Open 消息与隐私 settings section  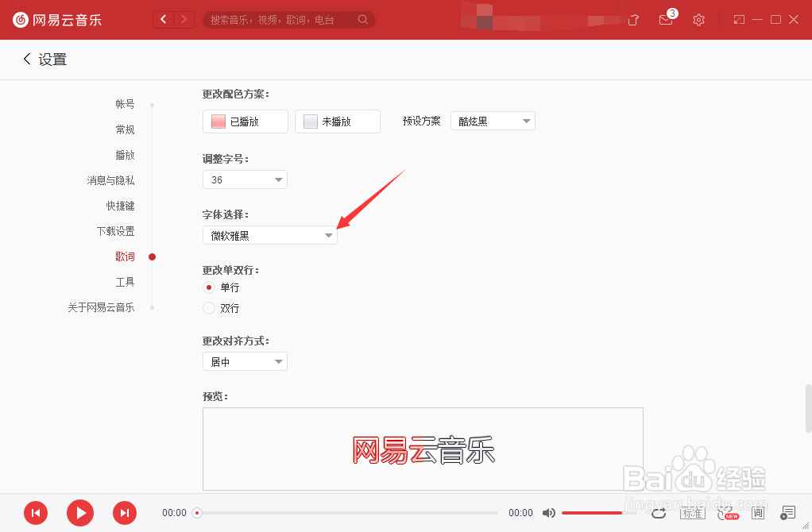110,180
